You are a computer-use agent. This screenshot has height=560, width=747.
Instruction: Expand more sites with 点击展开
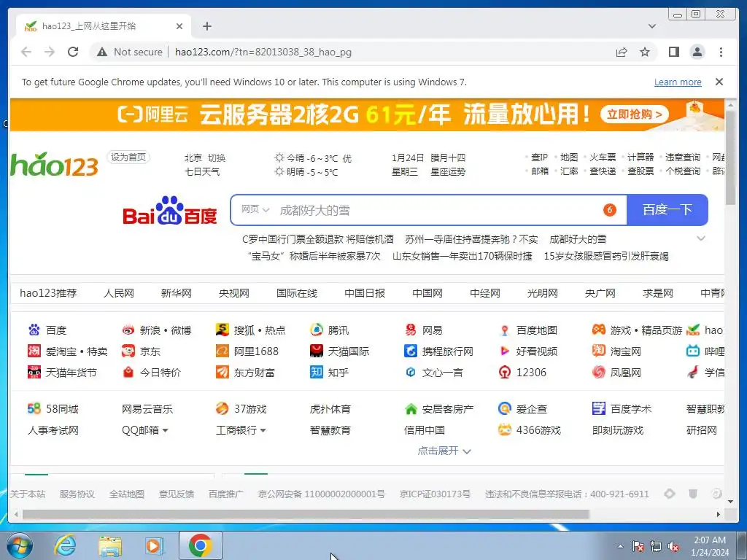(x=444, y=451)
